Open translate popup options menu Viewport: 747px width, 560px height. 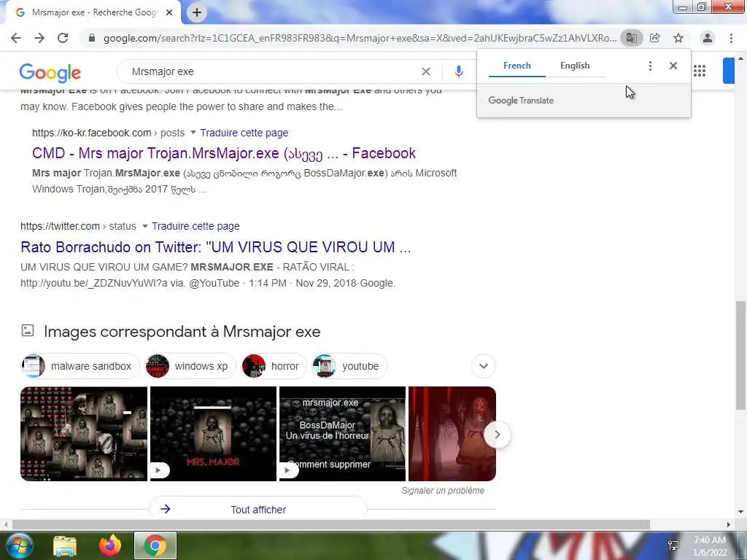[650, 66]
